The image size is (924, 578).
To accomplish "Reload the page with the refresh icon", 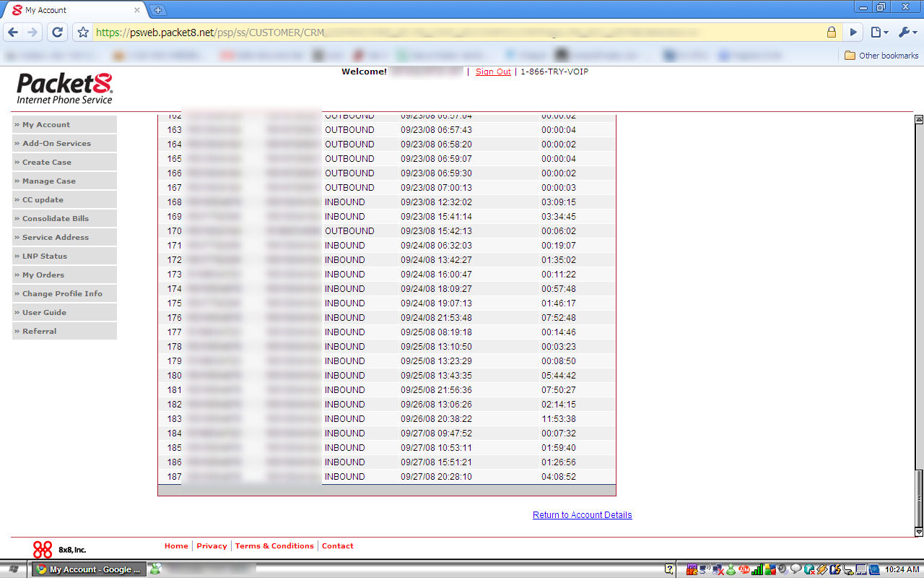I will click(58, 33).
